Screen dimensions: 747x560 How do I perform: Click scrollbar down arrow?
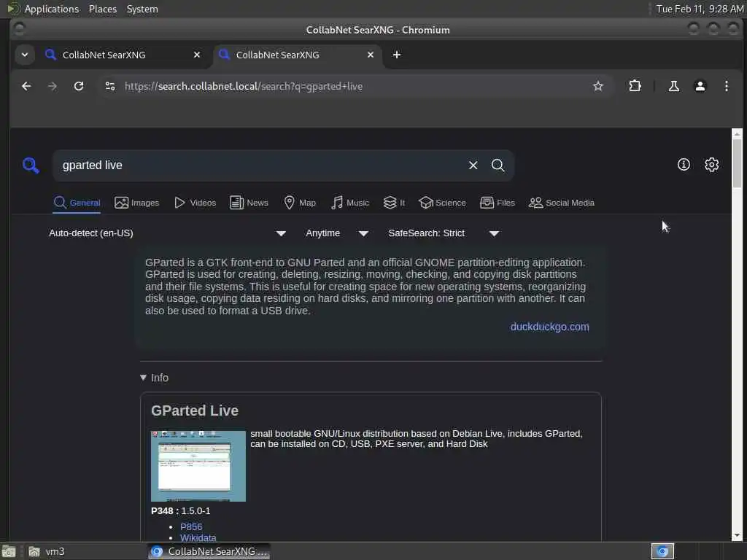click(737, 535)
